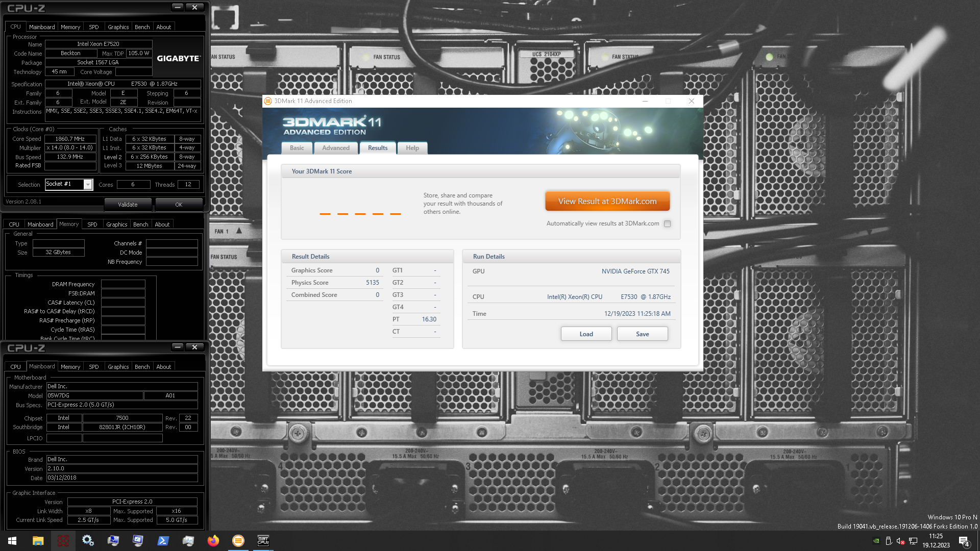The width and height of the screenshot is (980, 551).
Task: Click motherboard Model field 05W7DG
Action: click(95, 396)
